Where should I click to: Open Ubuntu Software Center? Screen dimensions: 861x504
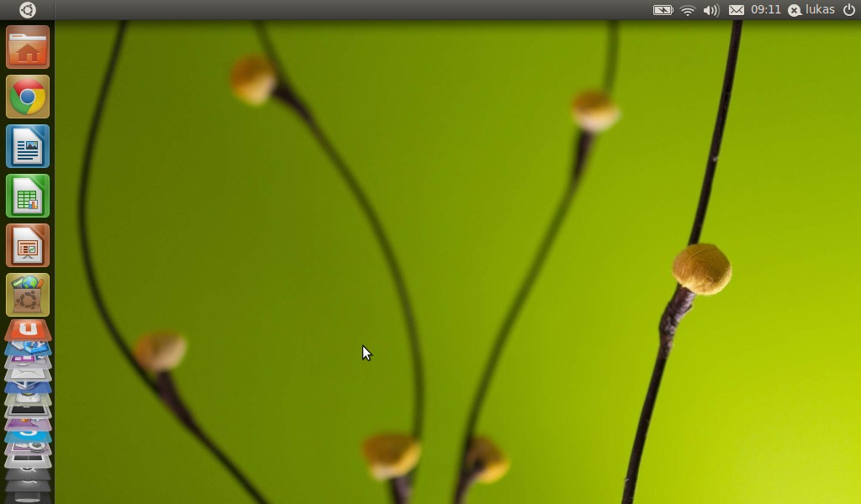pos(28,295)
